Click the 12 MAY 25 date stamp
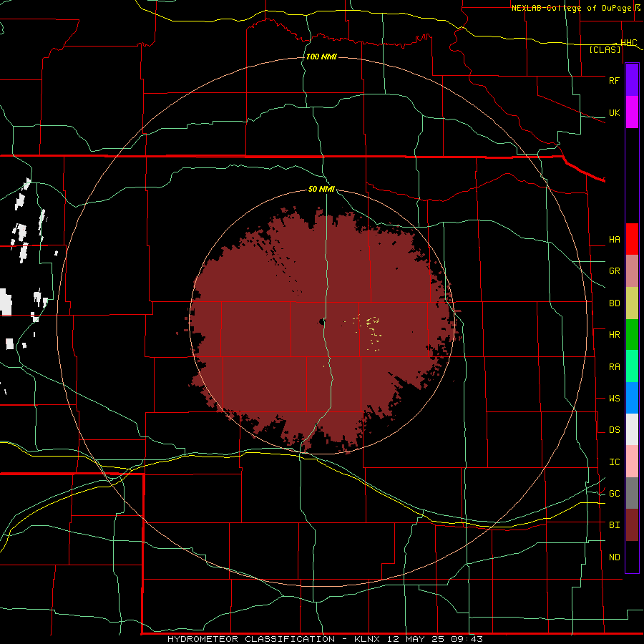Viewport: 644px width, 644px height. tap(415, 639)
